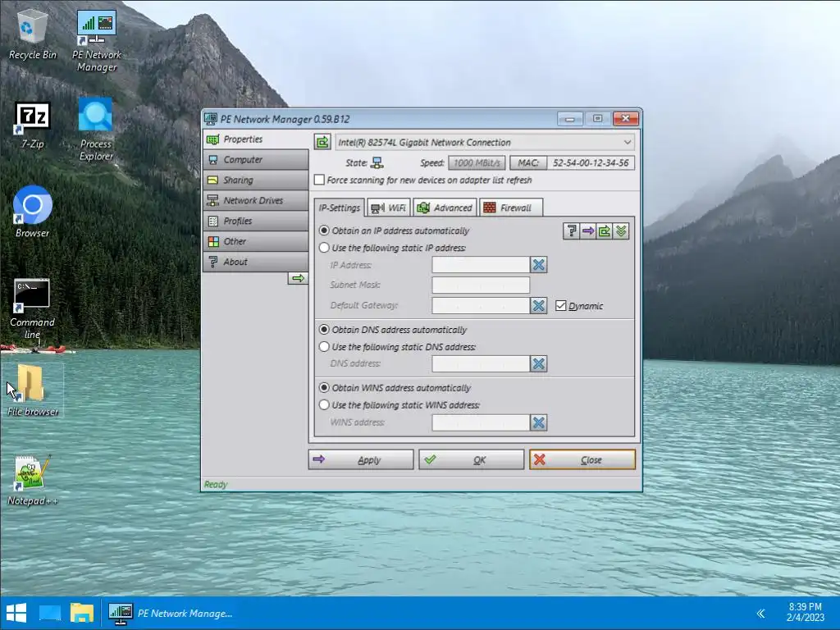The width and height of the screenshot is (840, 630).
Task: Click the refresh adapter list icon
Action: pyautogui.click(x=322, y=142)
